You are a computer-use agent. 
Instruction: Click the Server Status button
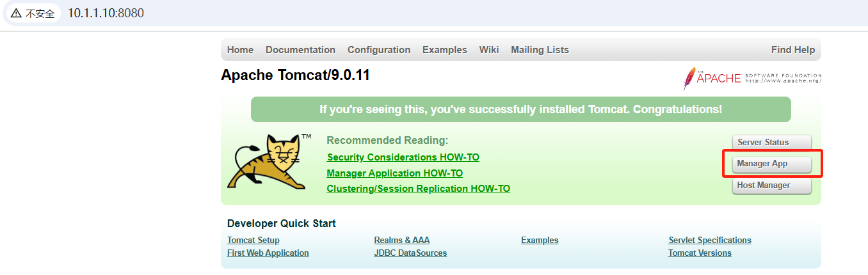point(771,143)
